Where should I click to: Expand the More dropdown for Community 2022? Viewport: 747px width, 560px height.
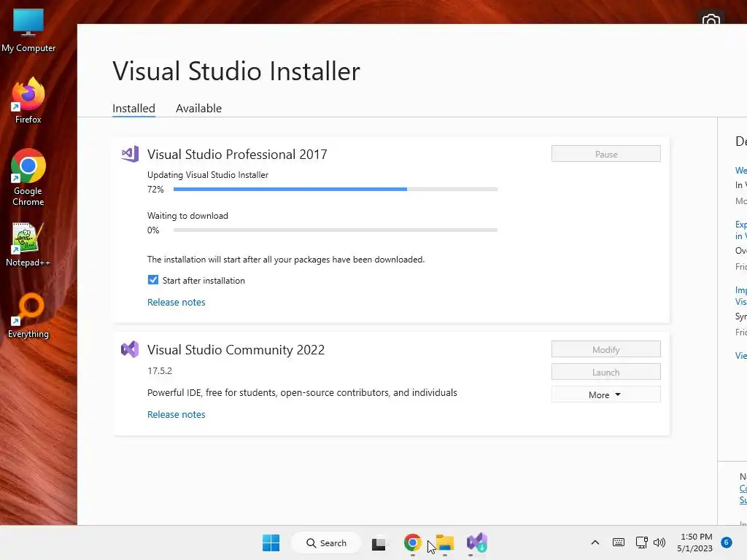pos(605,394)
